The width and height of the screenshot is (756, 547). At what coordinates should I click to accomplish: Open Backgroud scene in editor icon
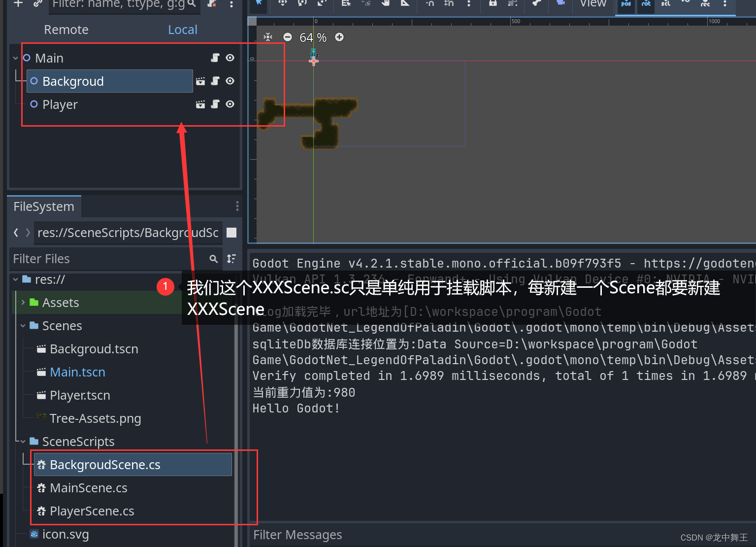(200, 81)
